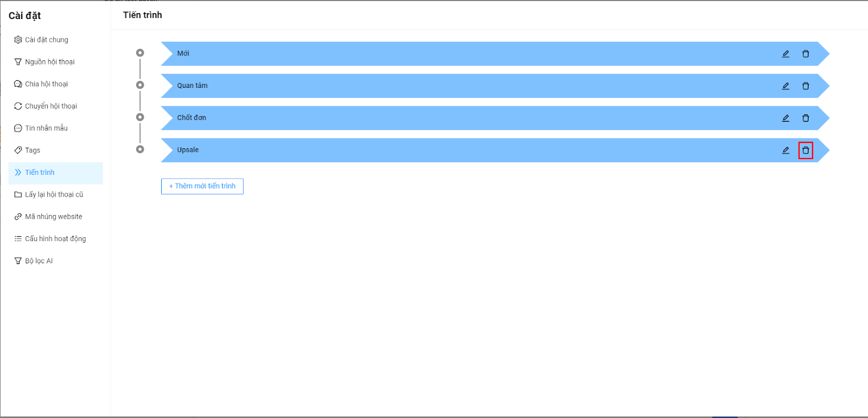Open the Tags menu item

pos(33,150)
